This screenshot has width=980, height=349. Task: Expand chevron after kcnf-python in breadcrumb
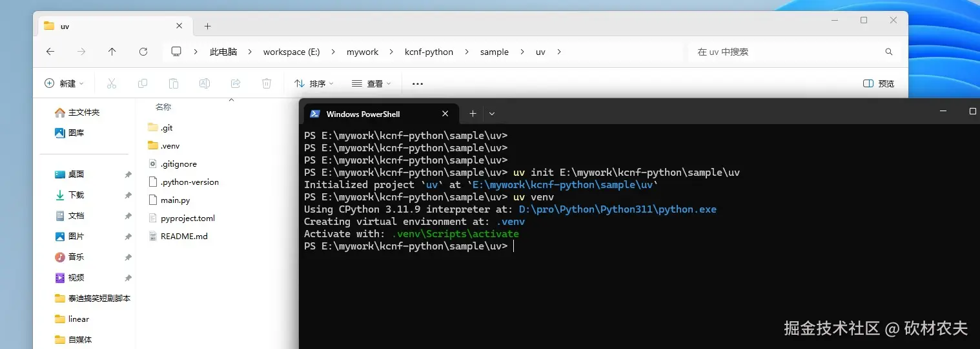pos(467,52)
